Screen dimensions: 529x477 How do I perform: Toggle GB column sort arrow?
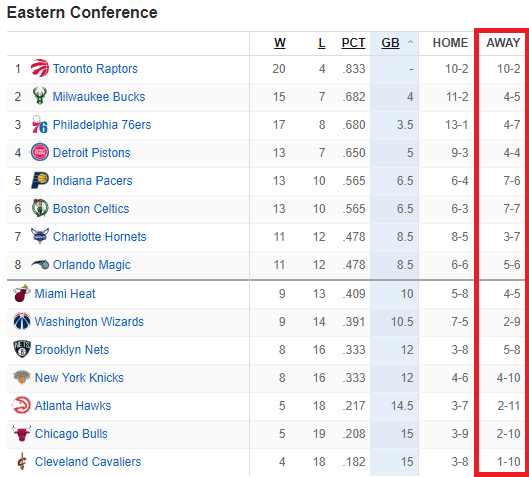coord(410,42)
